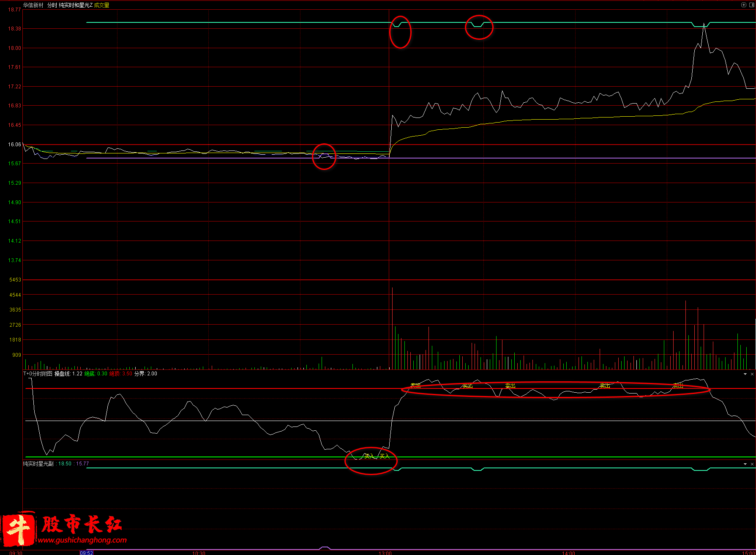Click the 绝顶: 3.50 value
The height and width of the screenshot is (555, 756).
[x=121, y=374]
